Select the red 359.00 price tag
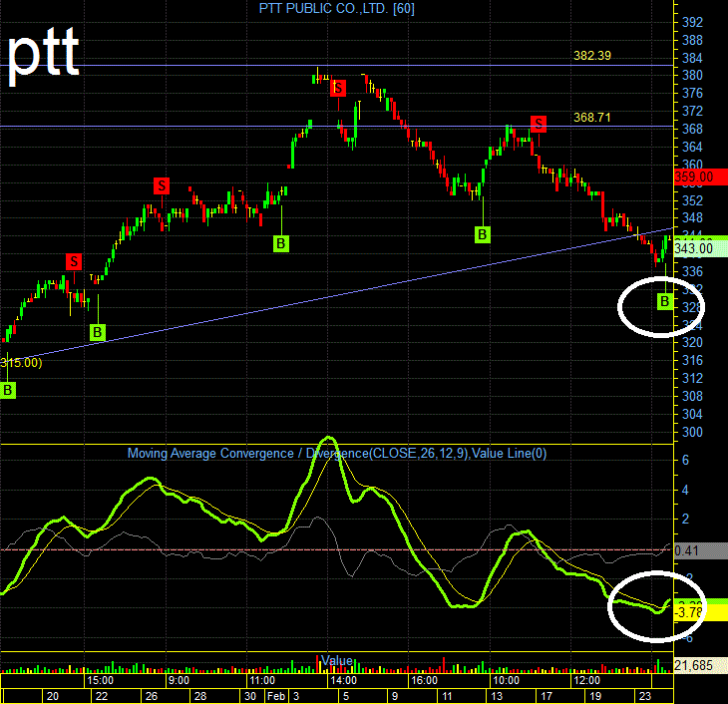The image size is (728, 704). tap(701, 176)
